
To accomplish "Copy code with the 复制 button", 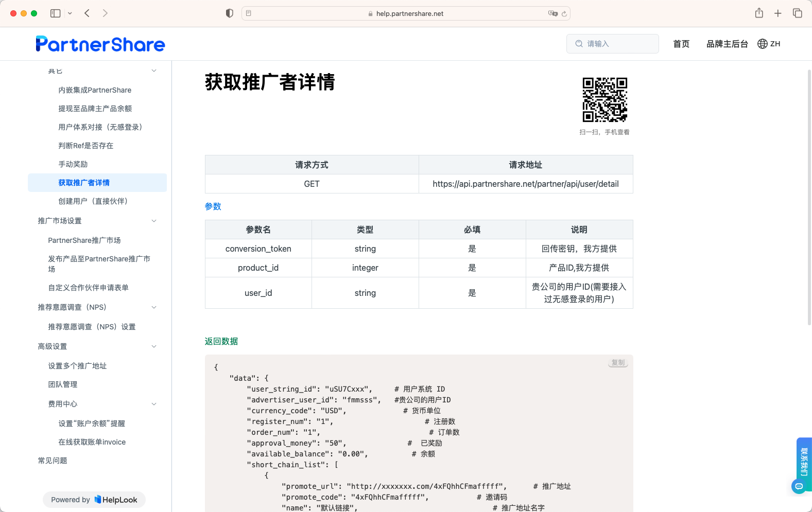I will pyautogui.click(x=618, y=363).
